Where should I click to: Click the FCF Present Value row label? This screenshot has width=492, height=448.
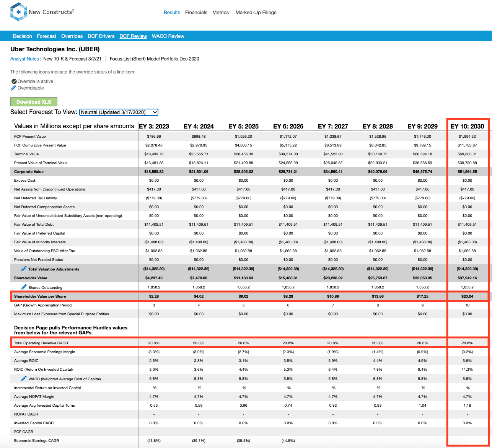click(30, 137)
